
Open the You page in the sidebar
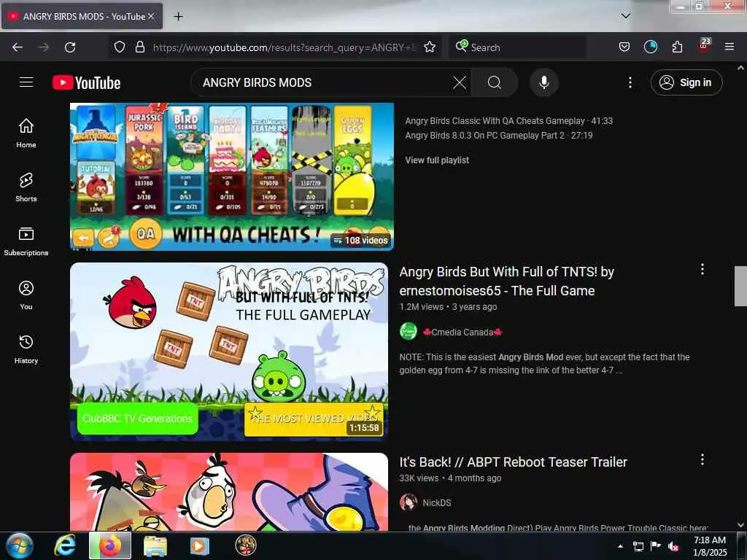click(x=26, y=295)
